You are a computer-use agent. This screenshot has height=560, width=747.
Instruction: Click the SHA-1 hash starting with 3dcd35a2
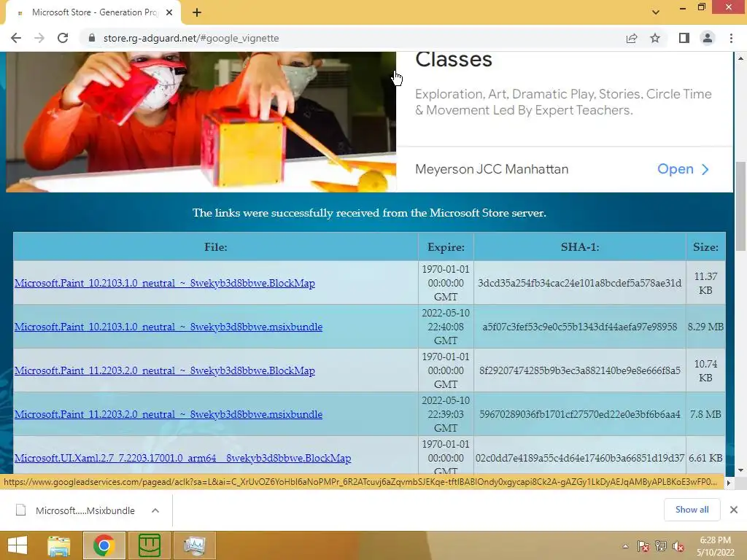580,283
